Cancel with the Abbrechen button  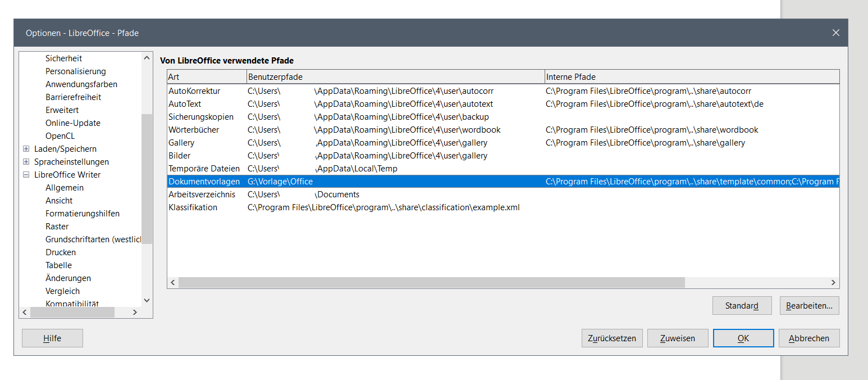pyautogui.click(x=809, y=338)
